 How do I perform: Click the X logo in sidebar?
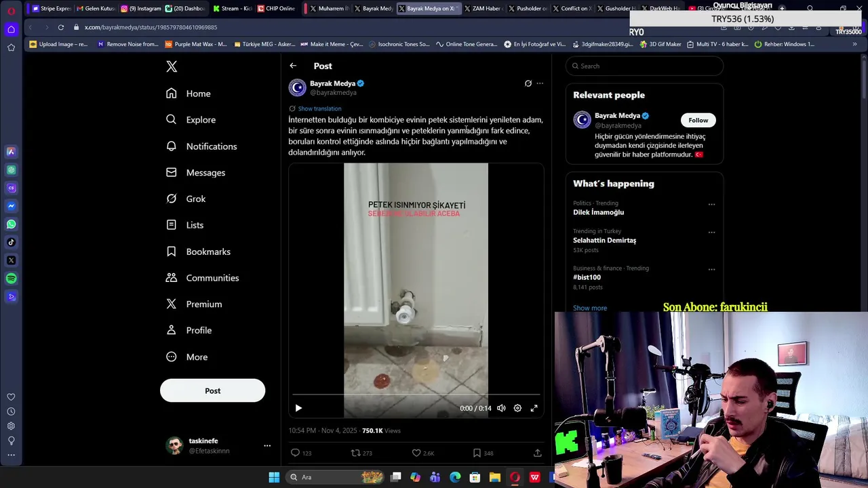(172, 66)
